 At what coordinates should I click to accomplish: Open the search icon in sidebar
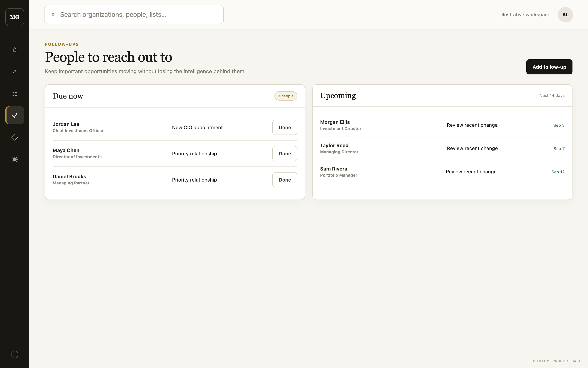14,71
